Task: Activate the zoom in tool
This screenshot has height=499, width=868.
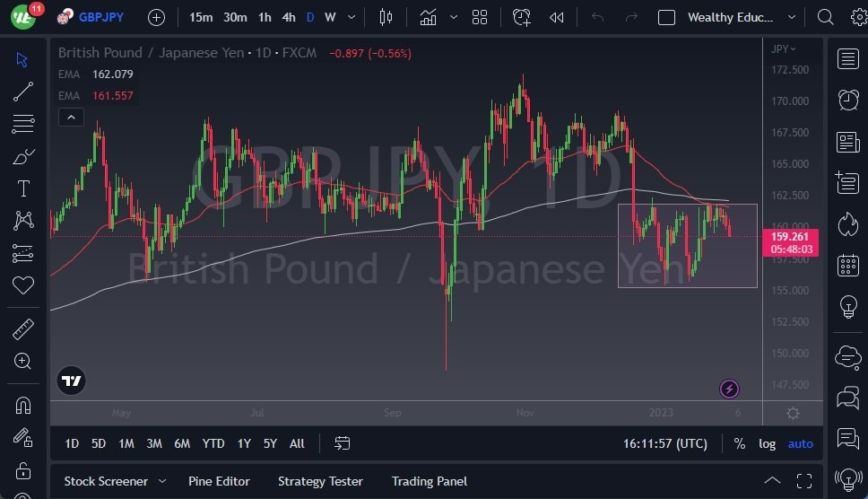Action: (x=22, y=361)
